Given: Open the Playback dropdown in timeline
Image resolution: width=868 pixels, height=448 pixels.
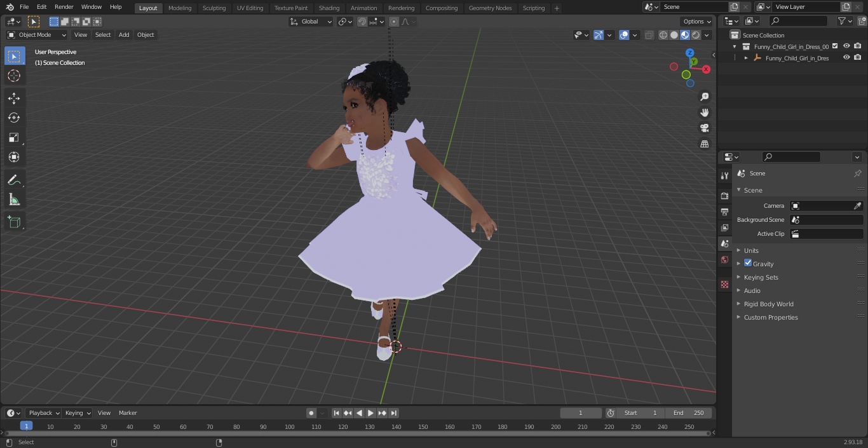Looking at the screenshot, I should [x=44, y=413].
